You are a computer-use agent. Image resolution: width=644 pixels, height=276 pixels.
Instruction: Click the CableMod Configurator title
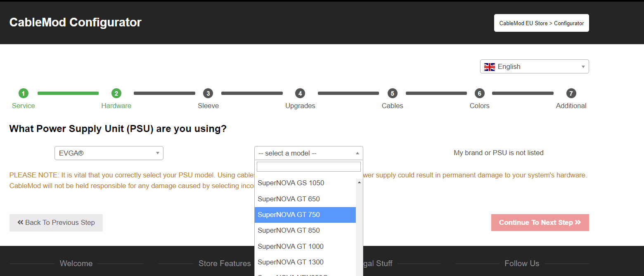point(76,22)
